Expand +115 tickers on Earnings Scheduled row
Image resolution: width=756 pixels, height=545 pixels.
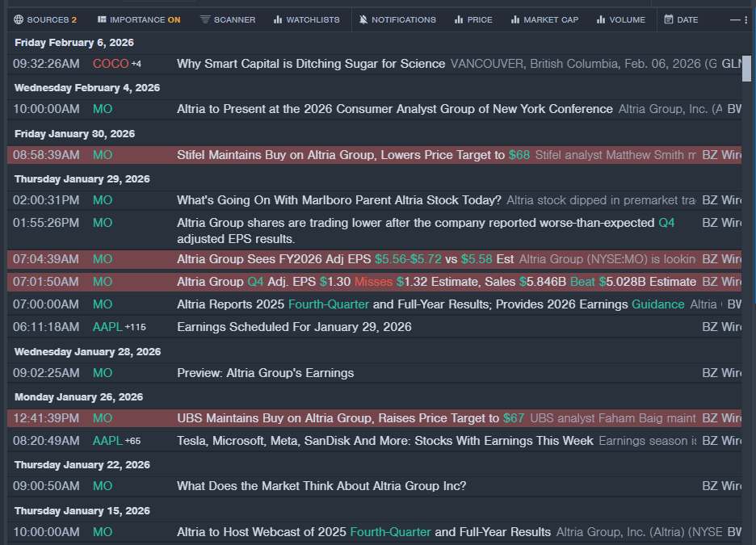(x=136, y=327)
